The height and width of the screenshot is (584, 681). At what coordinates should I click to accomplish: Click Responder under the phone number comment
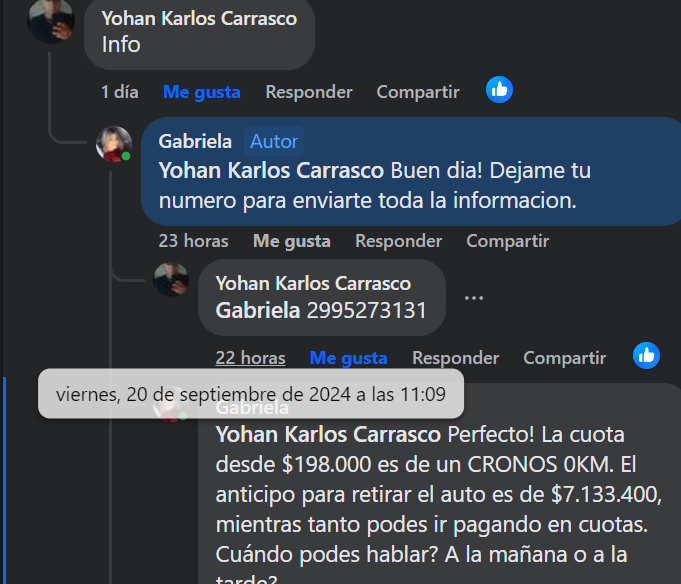tap(455, 358)
